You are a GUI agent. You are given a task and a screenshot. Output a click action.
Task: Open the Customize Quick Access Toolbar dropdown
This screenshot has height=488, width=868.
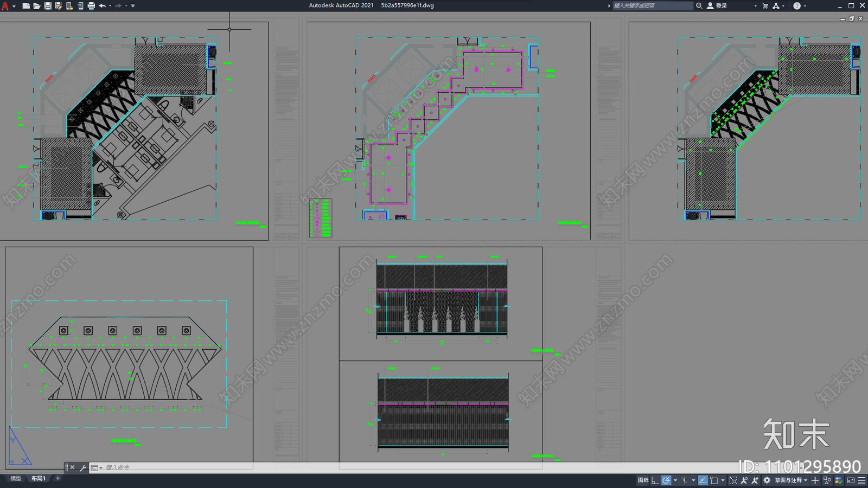coord(133,5)
